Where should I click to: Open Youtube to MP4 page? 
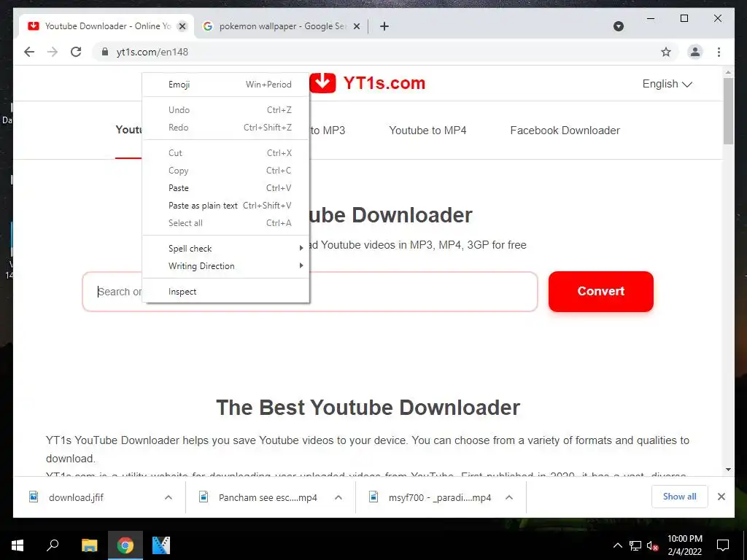tap(427, 131)
